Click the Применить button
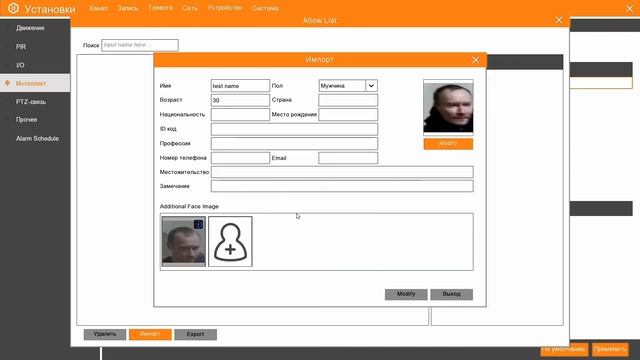The height and width of the screenshot is (360, 640). 610,349
